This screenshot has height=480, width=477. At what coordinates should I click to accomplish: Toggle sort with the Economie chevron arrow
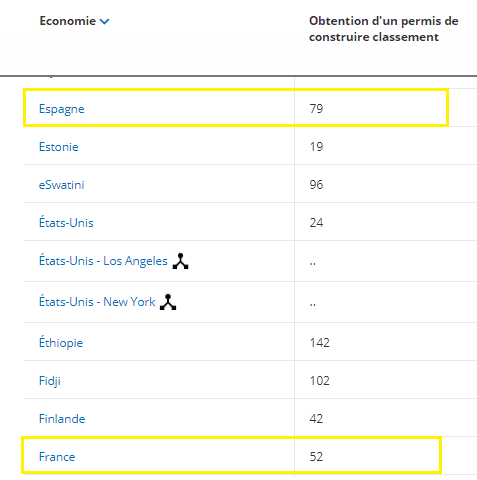105,22
